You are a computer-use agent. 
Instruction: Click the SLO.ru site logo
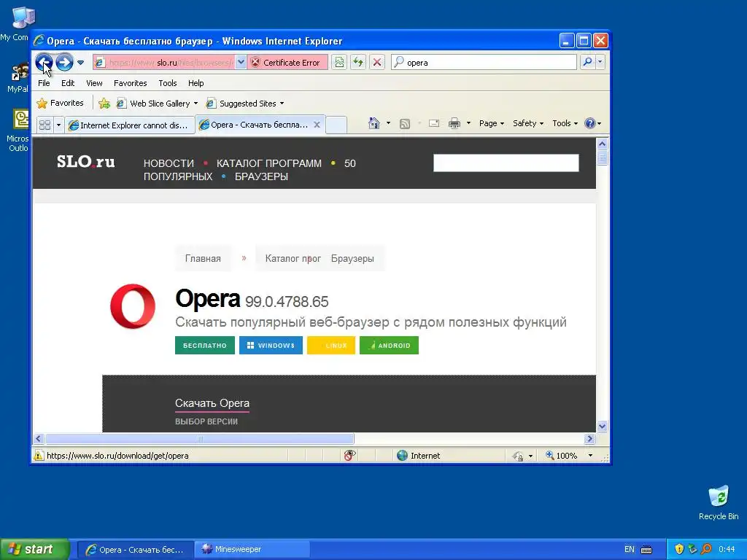[x=86, y=162]
